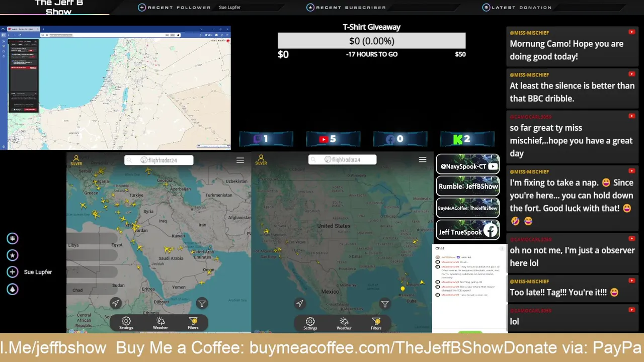Click the Recent Subscriber star icon
The width and height of the screenshot is (644, 362).
tap(310, 7)
